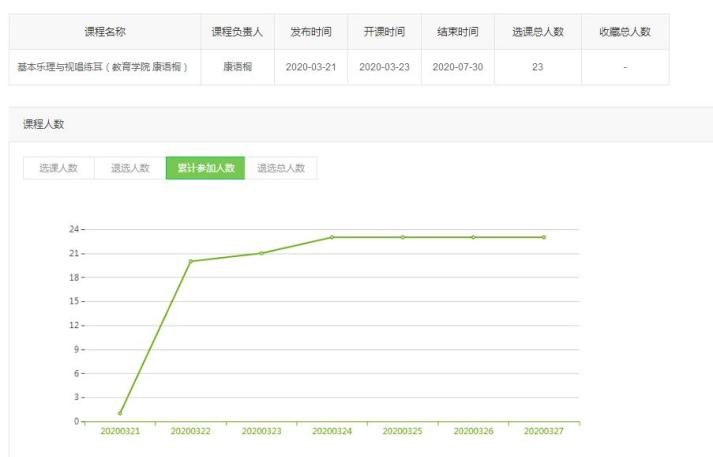Click the chart data point for 20200324
Viewport: 713px width, 457px height.
(332, 237)
